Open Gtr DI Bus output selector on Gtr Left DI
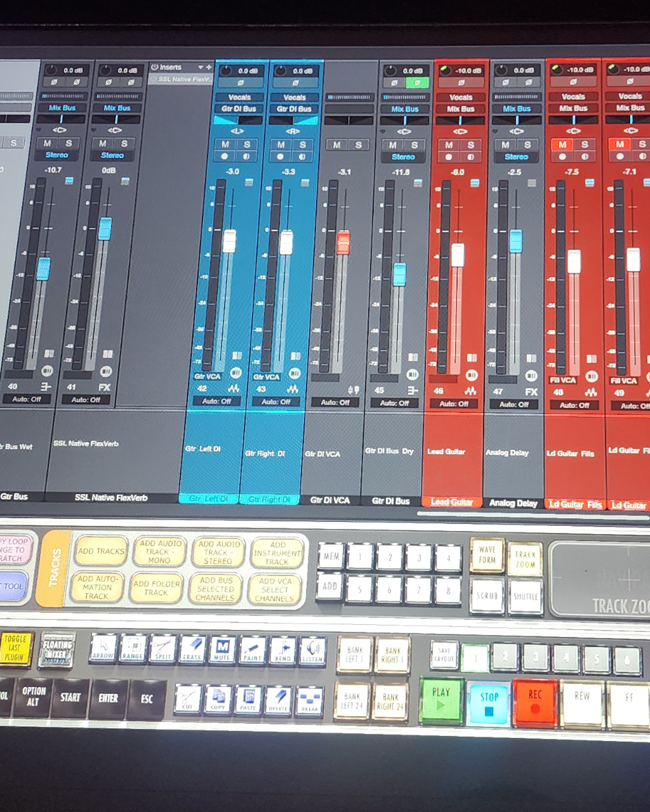The width and height of the screenshot is (650, 812). (x=239, y=109)
